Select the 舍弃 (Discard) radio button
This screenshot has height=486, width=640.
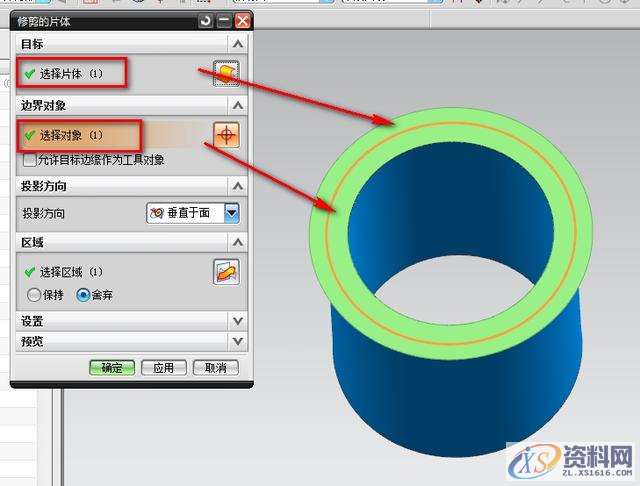coord(84,295)
